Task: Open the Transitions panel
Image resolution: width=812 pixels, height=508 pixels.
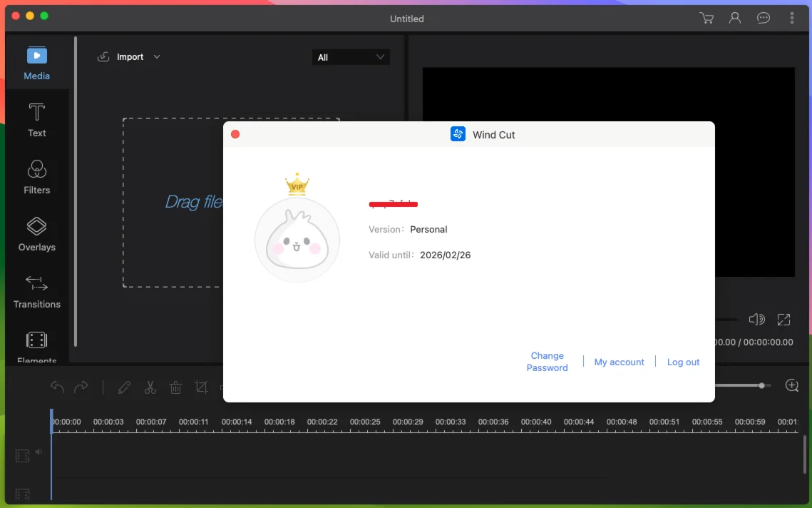Action: [37, 291]
